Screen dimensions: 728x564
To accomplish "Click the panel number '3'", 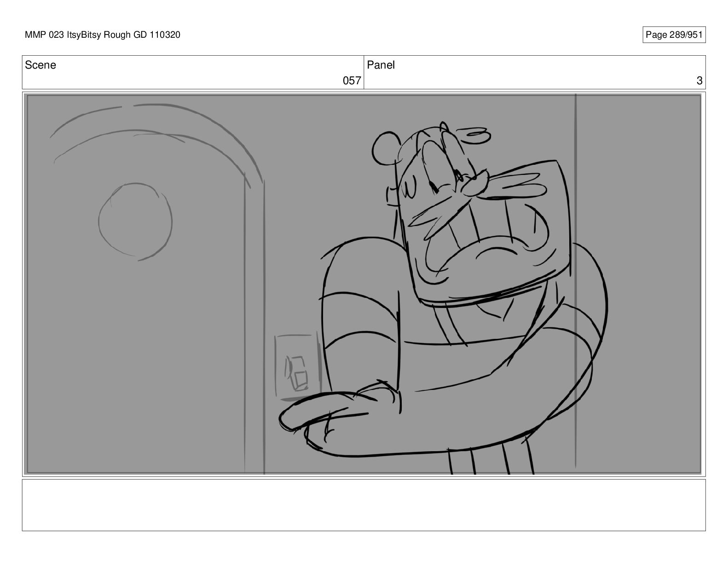I will point(699,81).
